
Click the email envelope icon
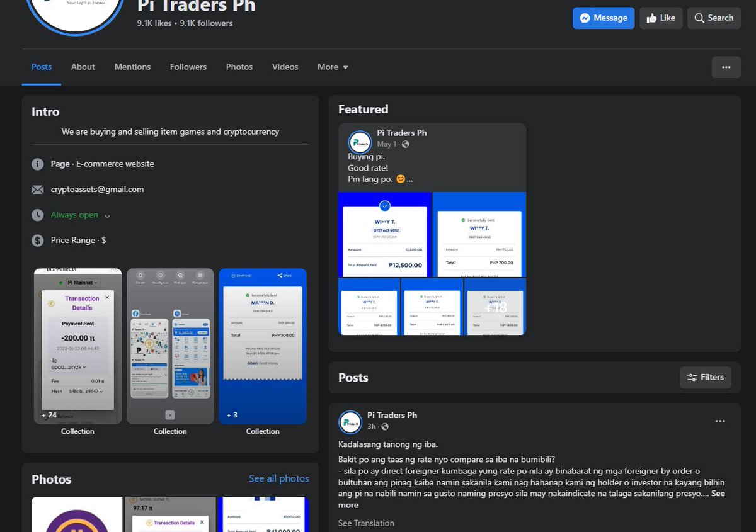tap(38, 190)
